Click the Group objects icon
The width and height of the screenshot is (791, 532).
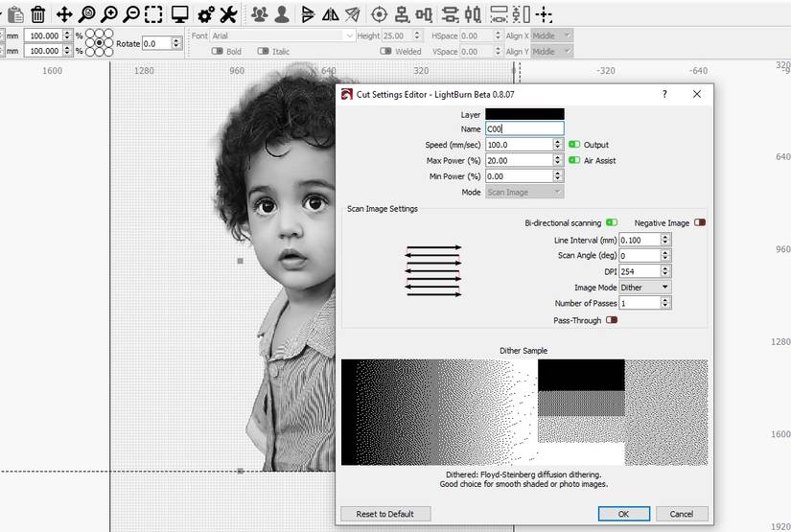coord(259,14)
